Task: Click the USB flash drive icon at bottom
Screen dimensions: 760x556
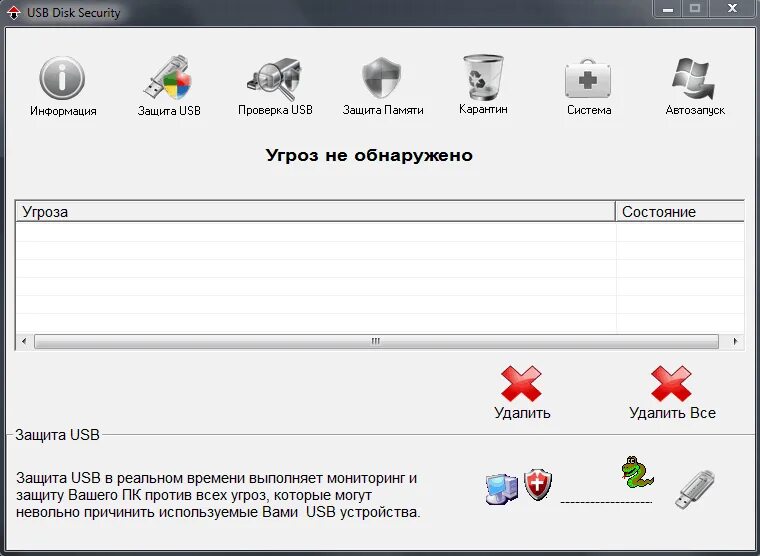Action: tap(695, 490)
